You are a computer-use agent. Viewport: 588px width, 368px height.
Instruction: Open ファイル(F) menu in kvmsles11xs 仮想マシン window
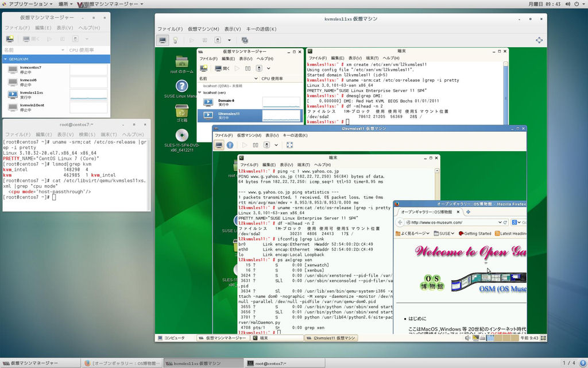tap(170, 29)
